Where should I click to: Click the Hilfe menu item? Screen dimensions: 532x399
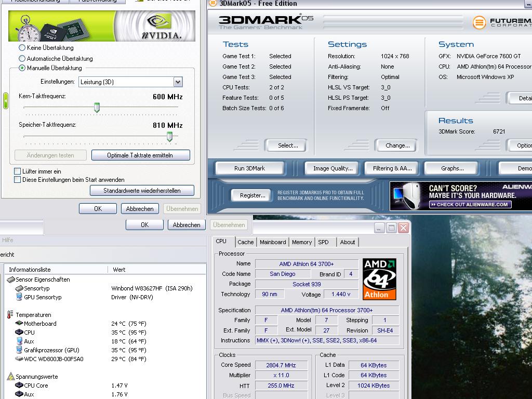coord(7,240)
